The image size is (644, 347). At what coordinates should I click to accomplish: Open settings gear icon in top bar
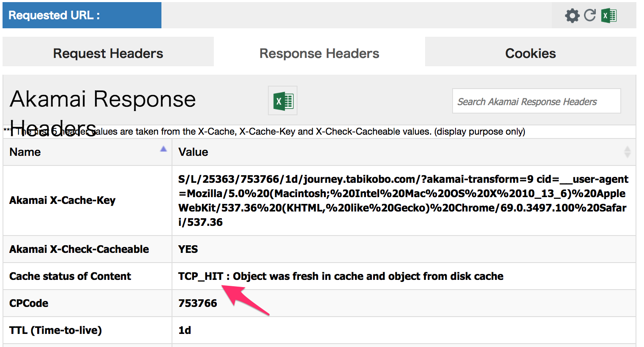pyautogui.click(x=572, y=16)
